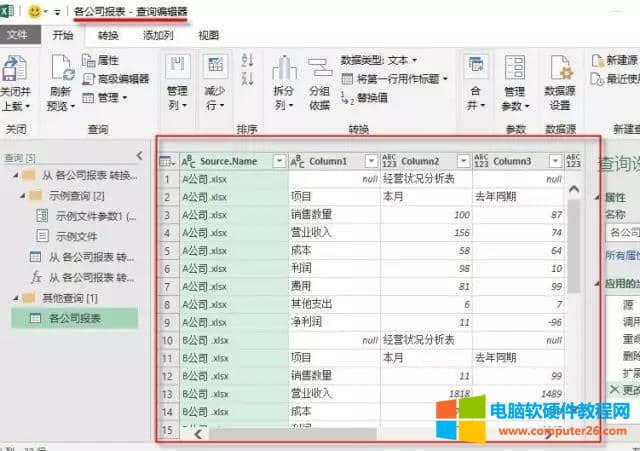Viewport: 640px width, 451px height.
Task: Click the Group By (分组依据) icon
Action: 320,68
